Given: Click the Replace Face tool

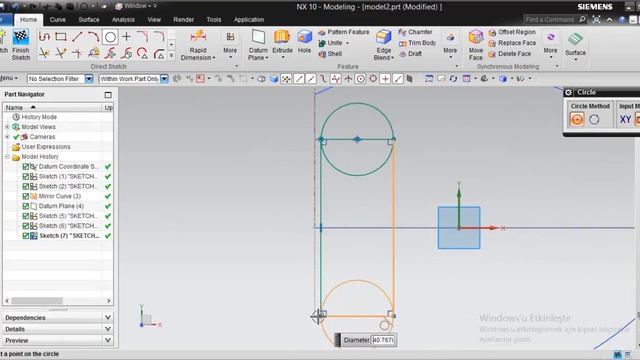Looking at the screenshot, I should click(512, 43).
